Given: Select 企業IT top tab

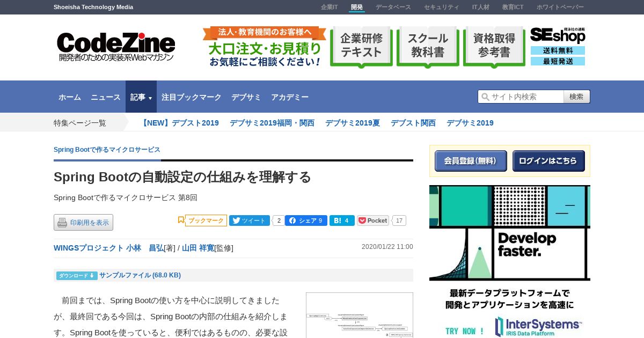Looking at the screenshot, I should click(x=330, y=7).
